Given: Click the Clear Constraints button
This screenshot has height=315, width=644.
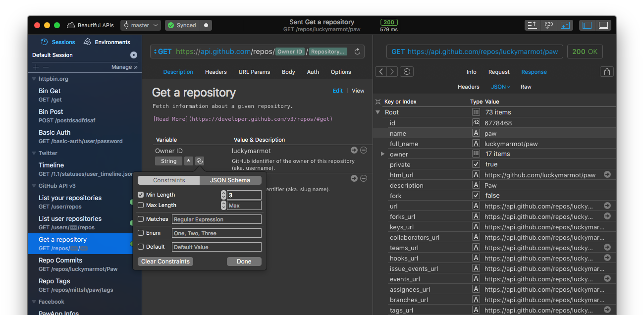Looking at the screenshot, I should coord(165,261).
